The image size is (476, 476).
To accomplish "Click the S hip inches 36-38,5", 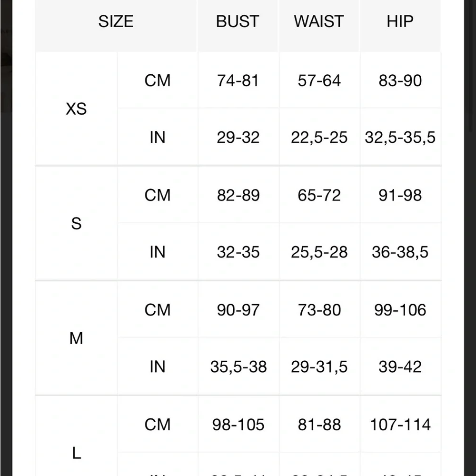I will [400, 252].
